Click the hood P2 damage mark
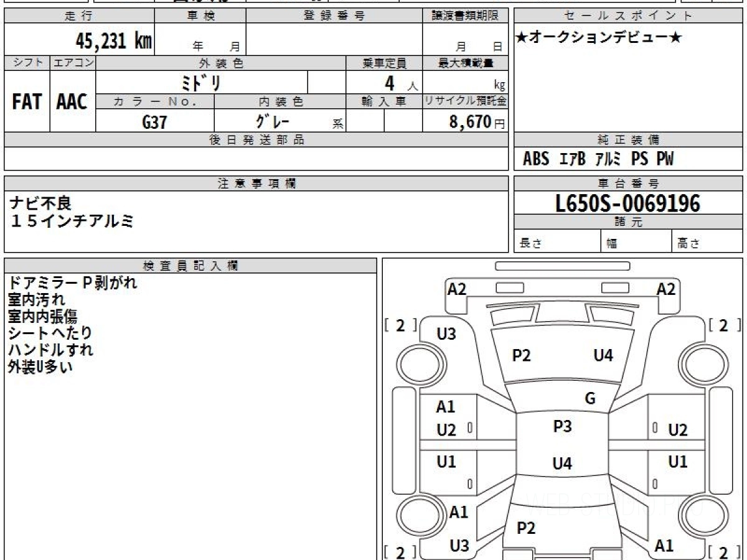The image size is (747, 560). (x=521, y=355)
